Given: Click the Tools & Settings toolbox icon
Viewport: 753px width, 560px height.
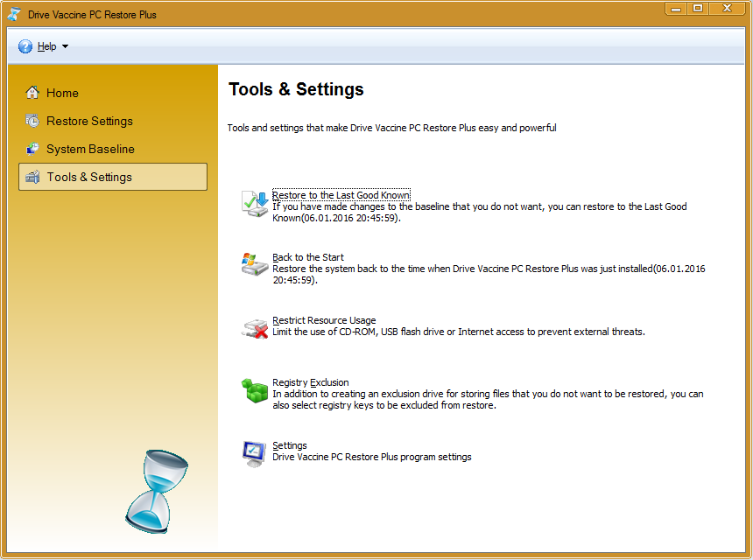Looking at the screenshot, I should tap(32, 177).
